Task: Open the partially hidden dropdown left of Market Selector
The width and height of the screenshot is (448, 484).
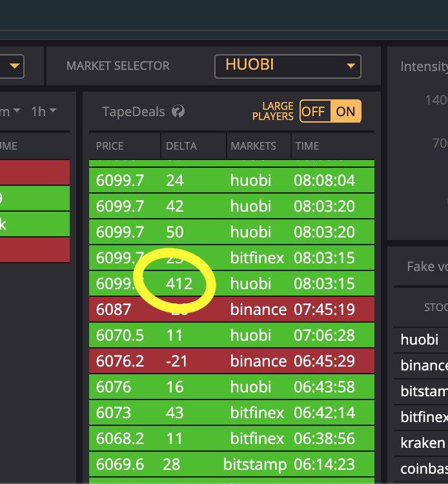Action: pyautogui.click(x=12, y=66)
